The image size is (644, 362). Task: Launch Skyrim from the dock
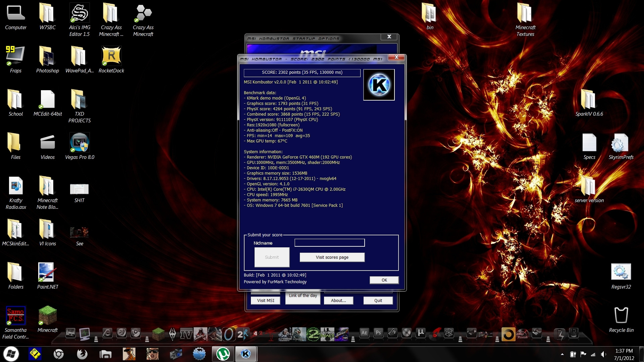pos(172,334)
